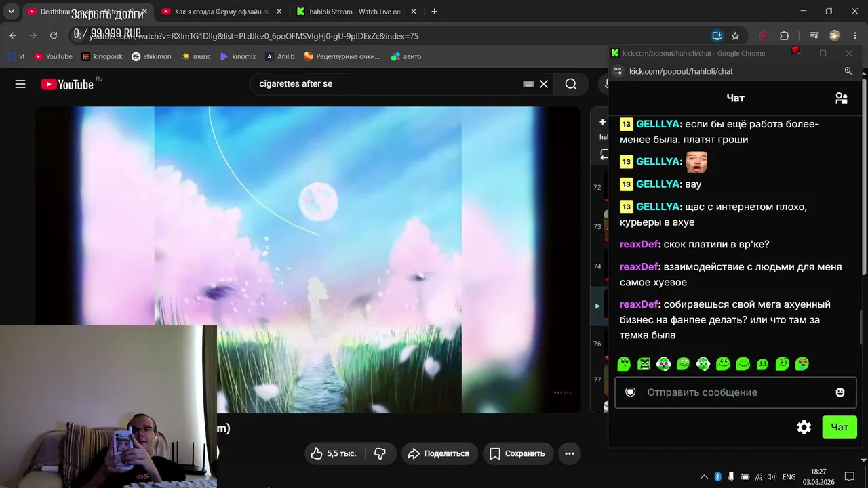The width and height of the screenshot is (868, 488).
Task: Open the Chrome tab search dropdown
Action: [11, 12]
